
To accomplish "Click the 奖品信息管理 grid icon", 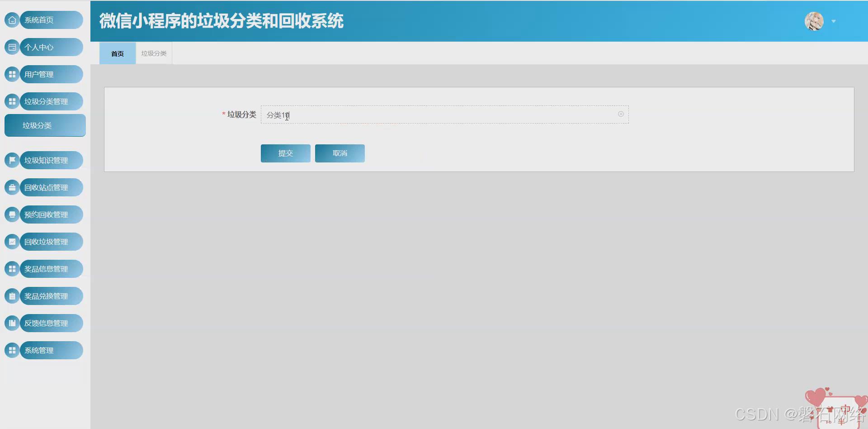I will coord(12,269).
